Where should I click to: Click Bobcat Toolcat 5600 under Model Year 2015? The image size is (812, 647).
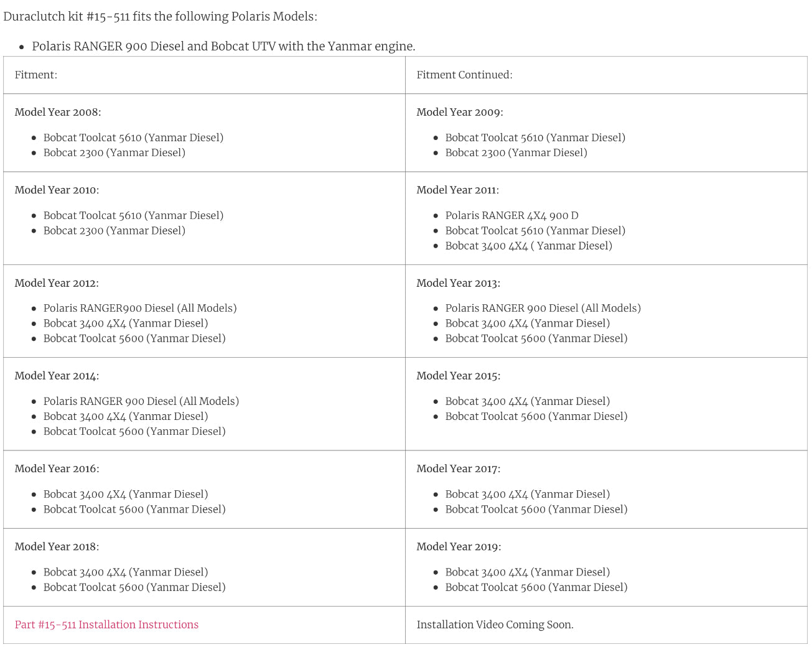coord(536,416)
